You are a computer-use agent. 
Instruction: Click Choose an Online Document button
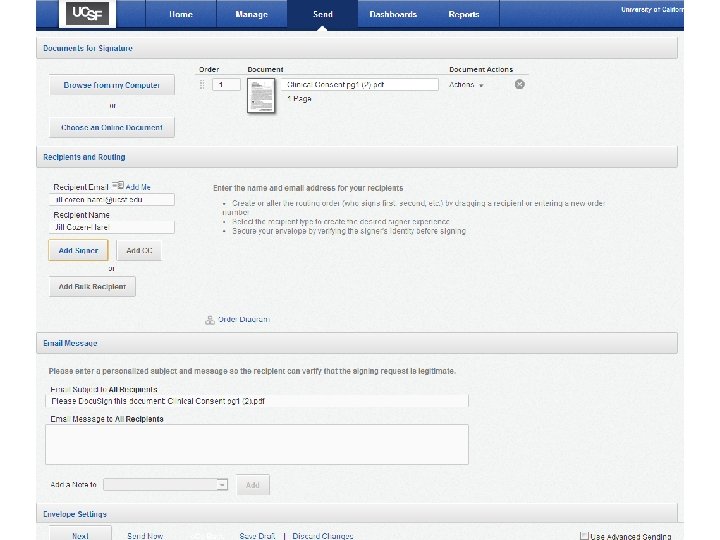112,127
